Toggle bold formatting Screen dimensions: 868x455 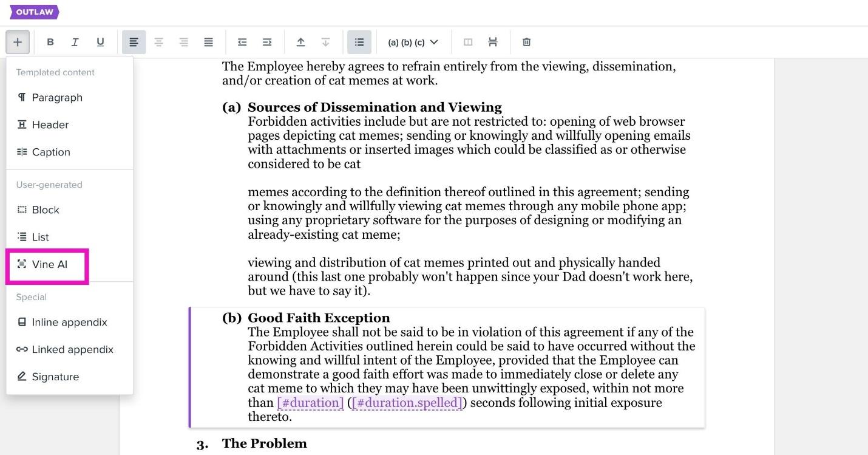click(x=50, y=42)
